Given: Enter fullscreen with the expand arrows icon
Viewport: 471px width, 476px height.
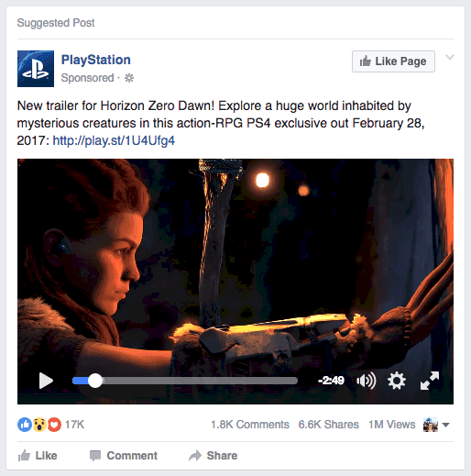Looking at the screenshot, I should point(430,381).
